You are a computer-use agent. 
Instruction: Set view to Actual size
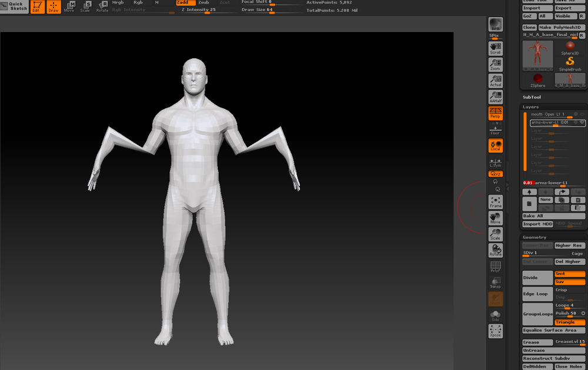point(495,80)
